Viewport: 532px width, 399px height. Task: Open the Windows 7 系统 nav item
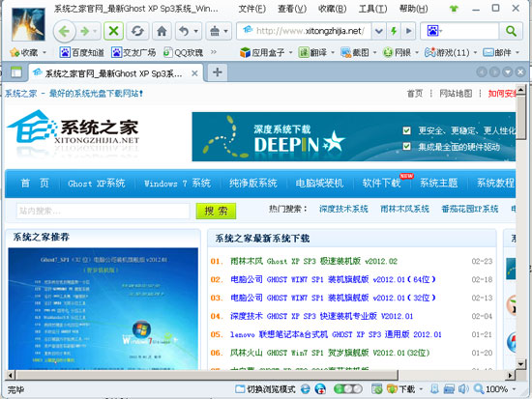[x=177, y=184]
